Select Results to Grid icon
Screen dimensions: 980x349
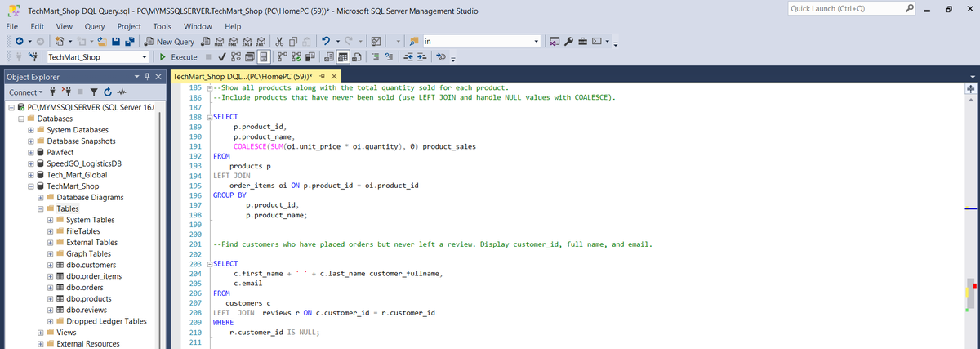343,57
